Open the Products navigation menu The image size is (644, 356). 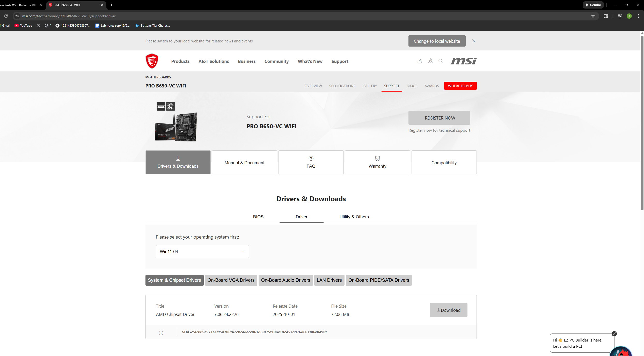(x=180, y=61)
